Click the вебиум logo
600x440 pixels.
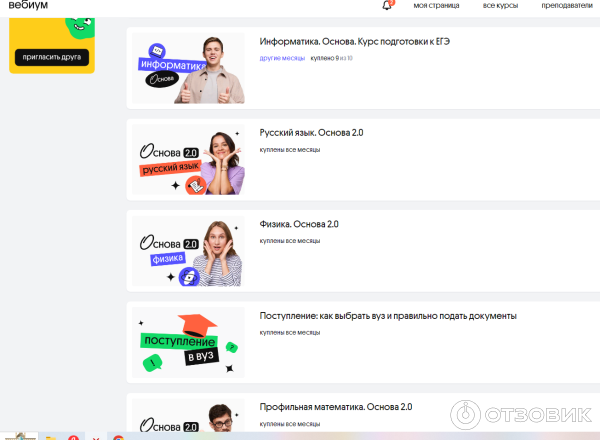[x=27, y=6]
